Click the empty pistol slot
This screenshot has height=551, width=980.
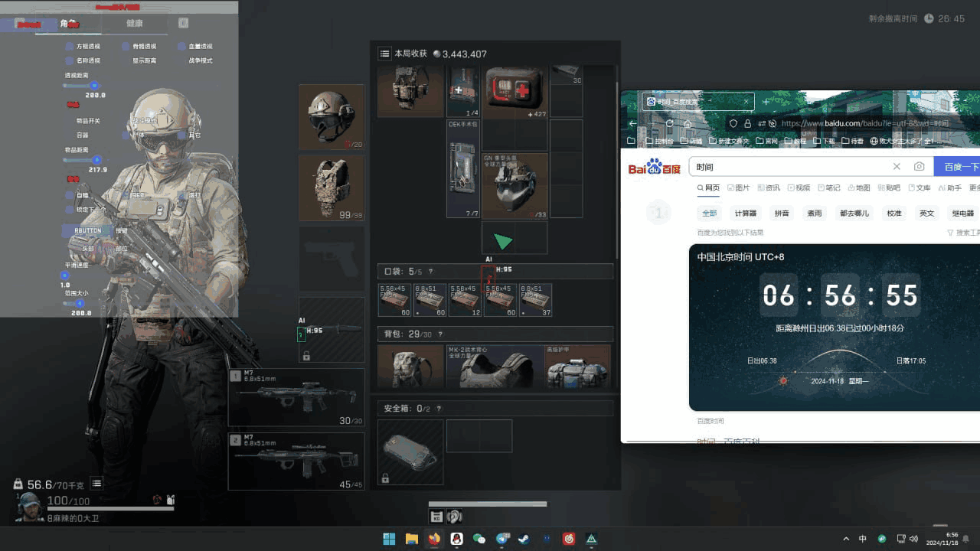(332, 258)
